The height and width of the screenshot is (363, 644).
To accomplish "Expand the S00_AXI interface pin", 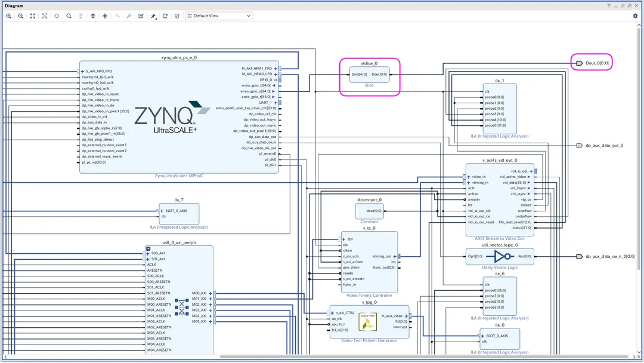I will pyautogui.click(x=148, y=253).
